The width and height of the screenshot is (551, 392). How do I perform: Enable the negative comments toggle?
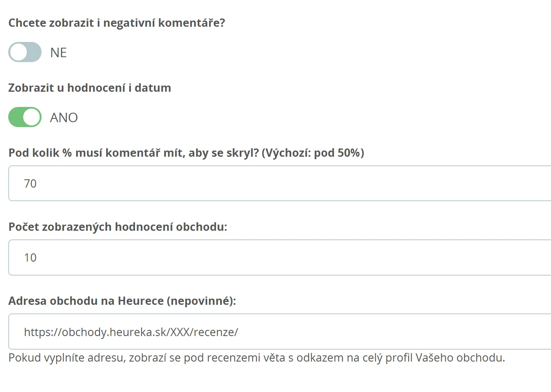pos(25,52)
